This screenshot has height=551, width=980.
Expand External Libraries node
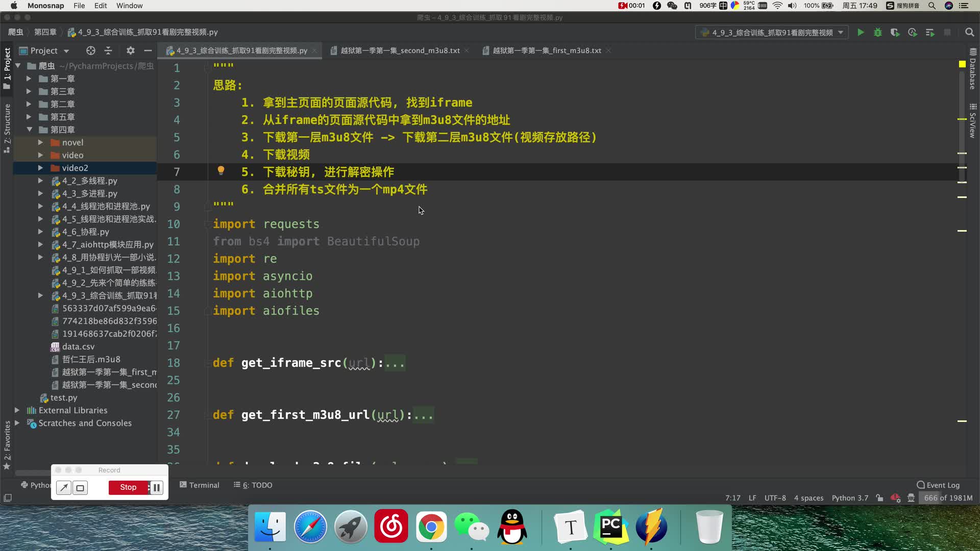[x=17, y=410]
